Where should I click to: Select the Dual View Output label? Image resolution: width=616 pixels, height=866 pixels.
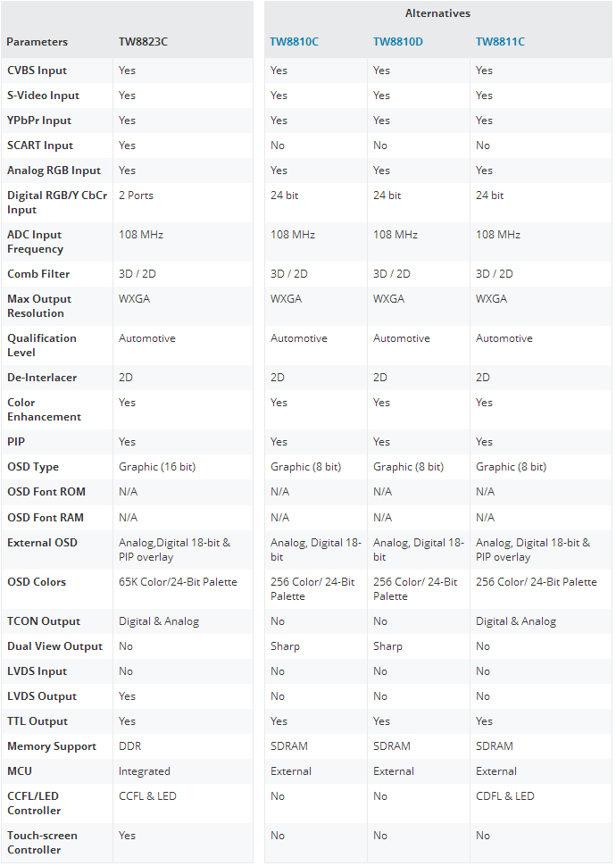(54, 646)
